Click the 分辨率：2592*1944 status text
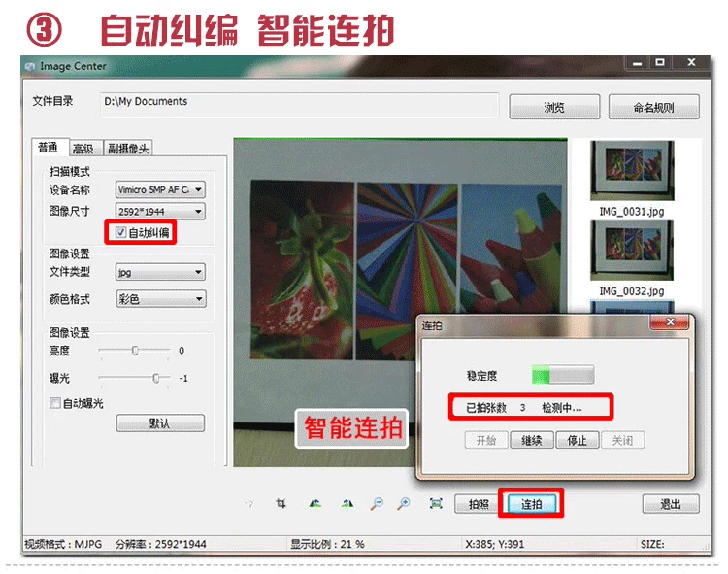This screenshot has height=574, width=728. coord(160,544)
